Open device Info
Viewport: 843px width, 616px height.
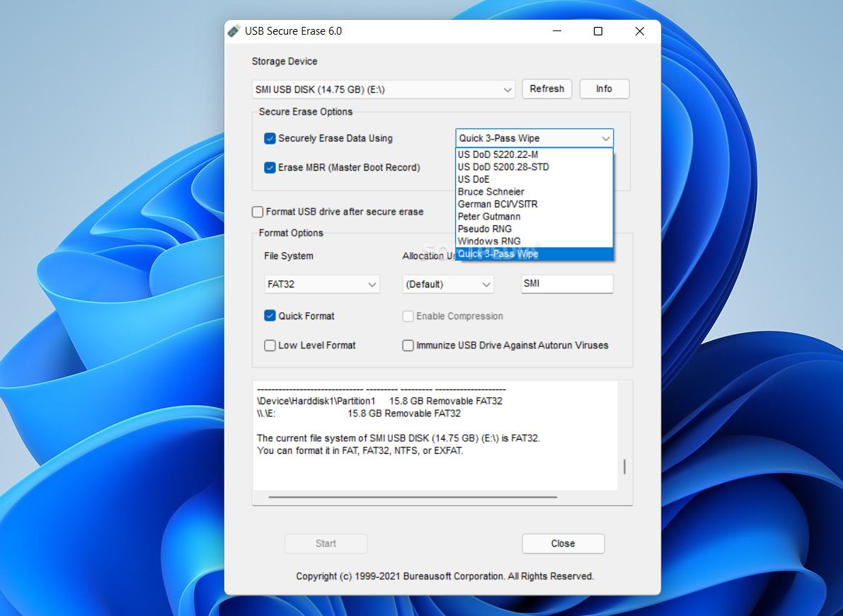604,89
